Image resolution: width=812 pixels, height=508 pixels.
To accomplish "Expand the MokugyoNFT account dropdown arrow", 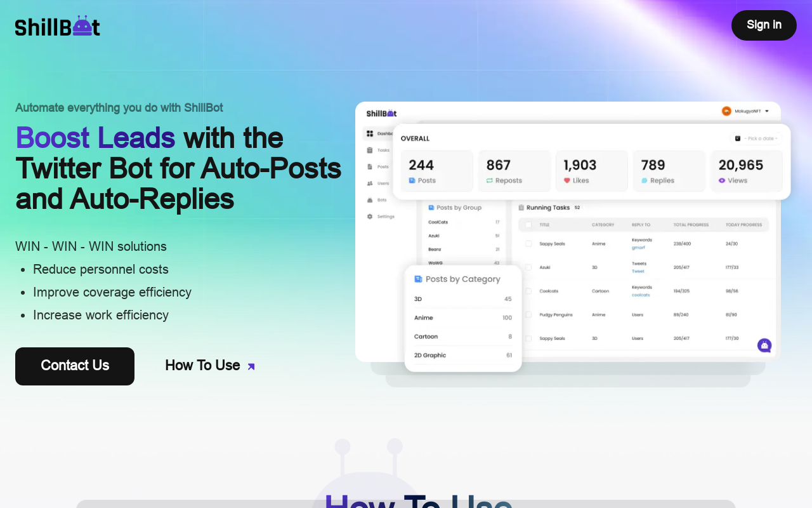I will click(x=767, y=111).
